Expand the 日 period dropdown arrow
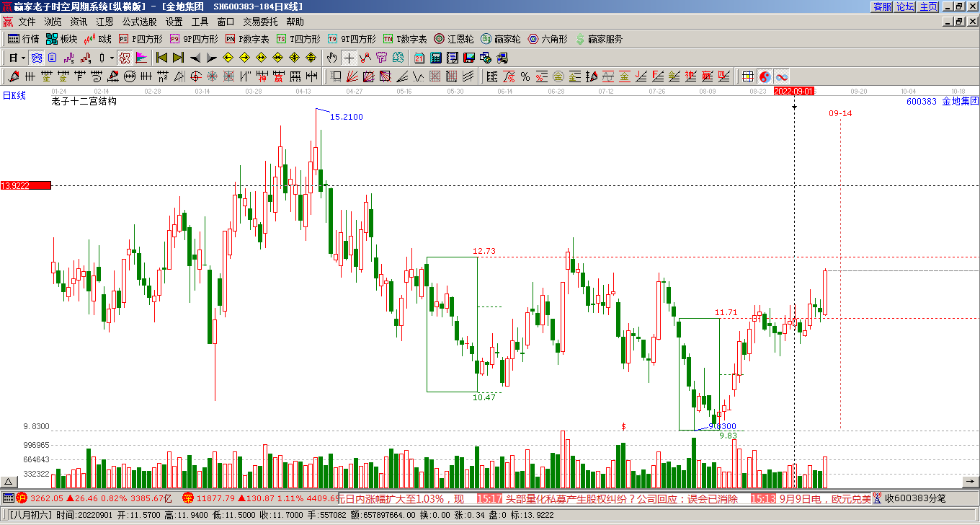Viewport: 980px width, 525px height. pyautogui.click(x=23, y=58)
